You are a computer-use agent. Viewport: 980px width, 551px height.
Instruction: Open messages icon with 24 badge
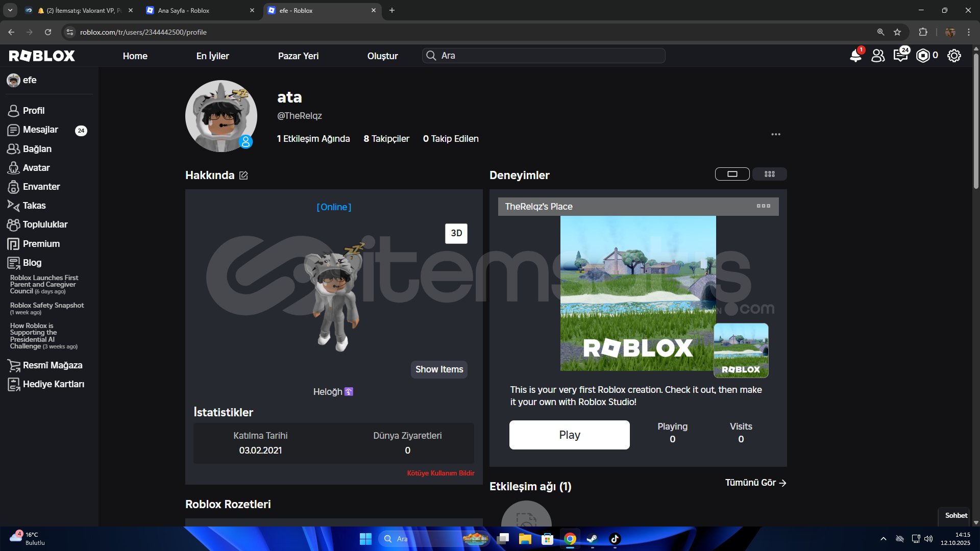[x=900, y=56]
